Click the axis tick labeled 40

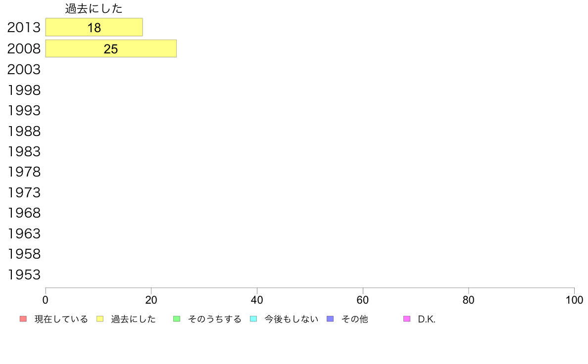coord(257,300)
